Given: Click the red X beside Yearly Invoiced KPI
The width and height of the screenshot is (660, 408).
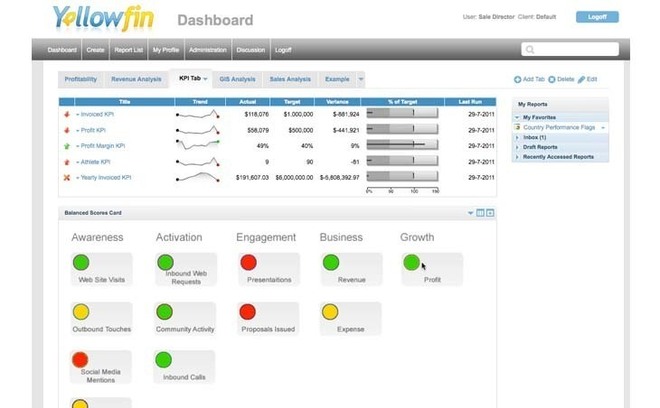Looking at the screenshot, I should 66,177.
